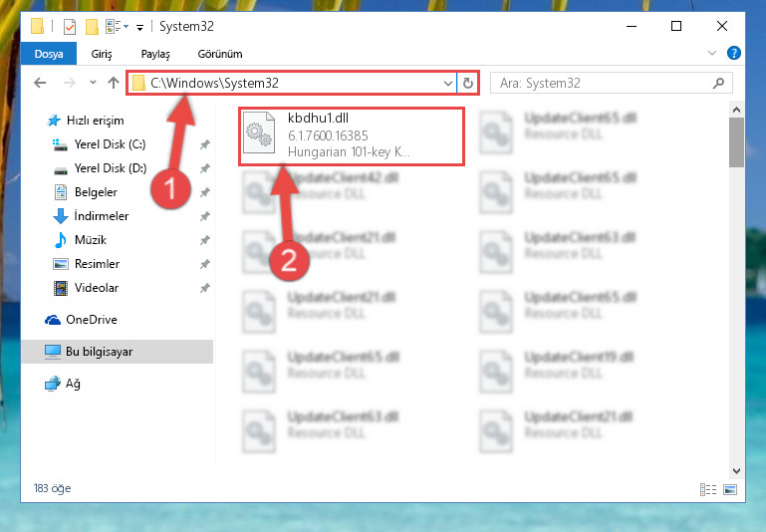766x532 pixels.
Task: Click the pin icon beside Resimler
Action: pos(204,264)
